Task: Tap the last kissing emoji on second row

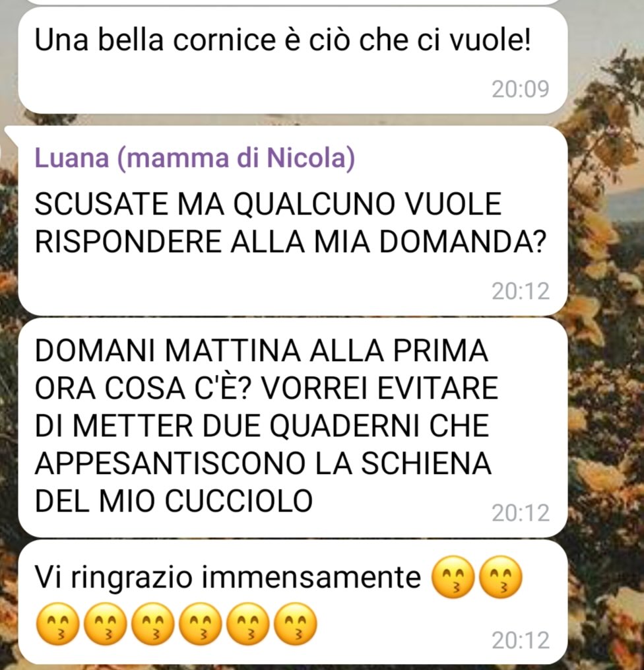Action: [295, 624]
